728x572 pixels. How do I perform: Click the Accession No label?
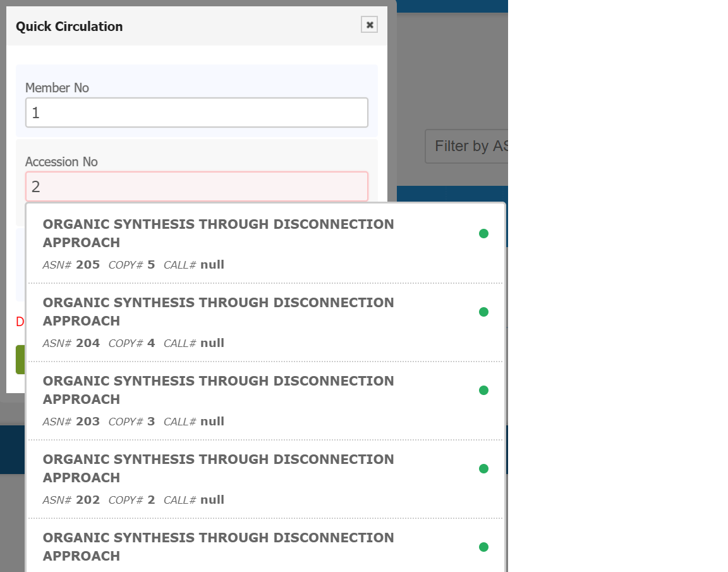[x=61, y=162]
